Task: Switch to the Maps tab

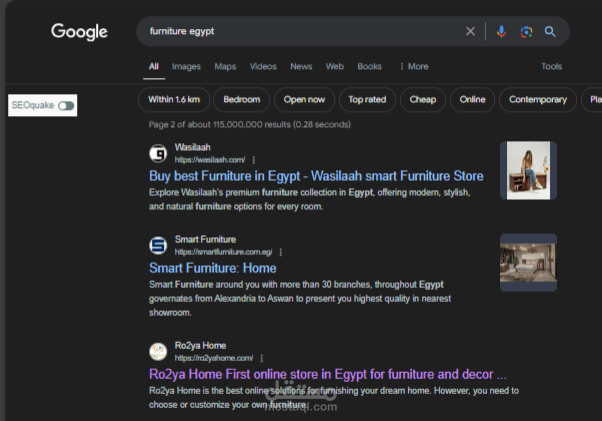Action: point(225,67)
